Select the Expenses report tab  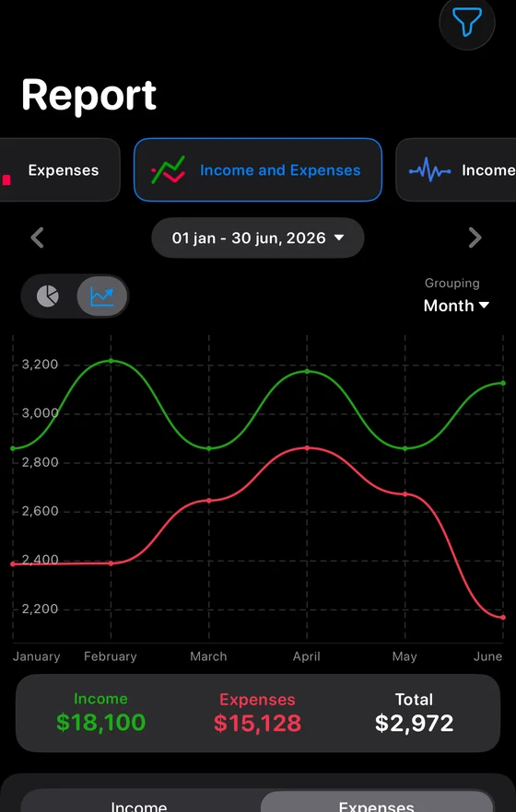pos(60,169)
